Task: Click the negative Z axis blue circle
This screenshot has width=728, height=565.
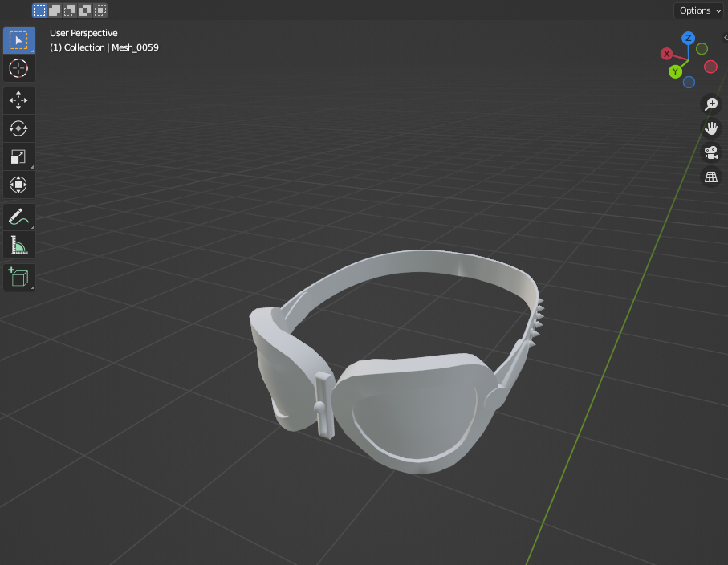Action: pyautogui.click(x=689, y=83)
